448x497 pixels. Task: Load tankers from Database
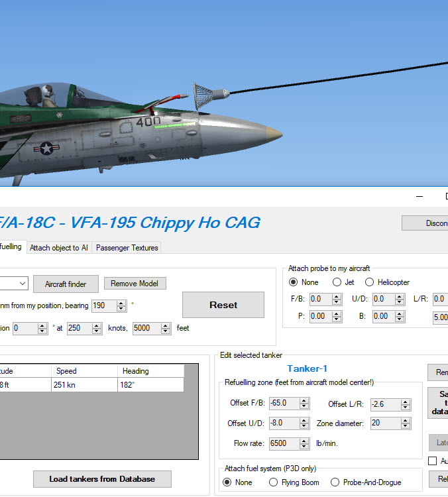pos(102,478)
